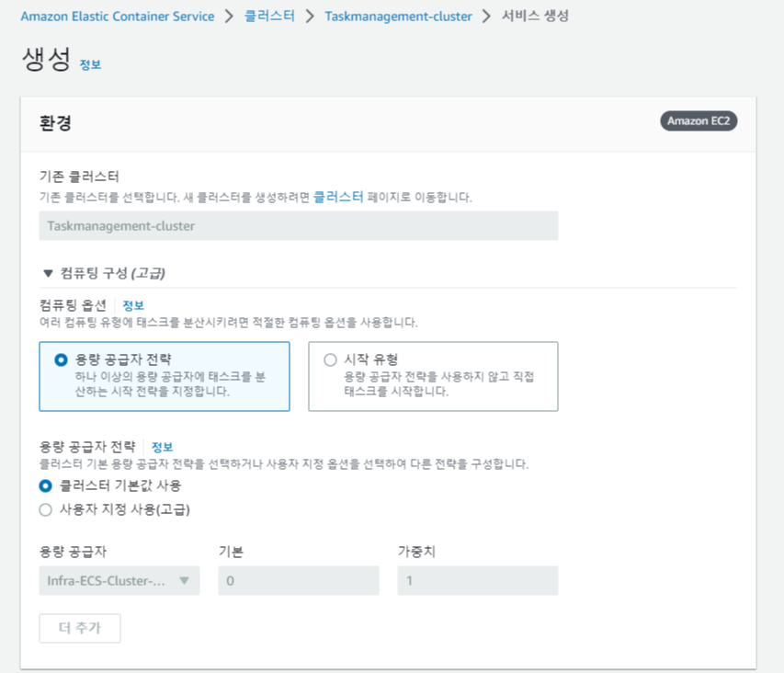784x673 pixels.
Task: Click the 기본 column label
Action: click(x=231, y=552)
